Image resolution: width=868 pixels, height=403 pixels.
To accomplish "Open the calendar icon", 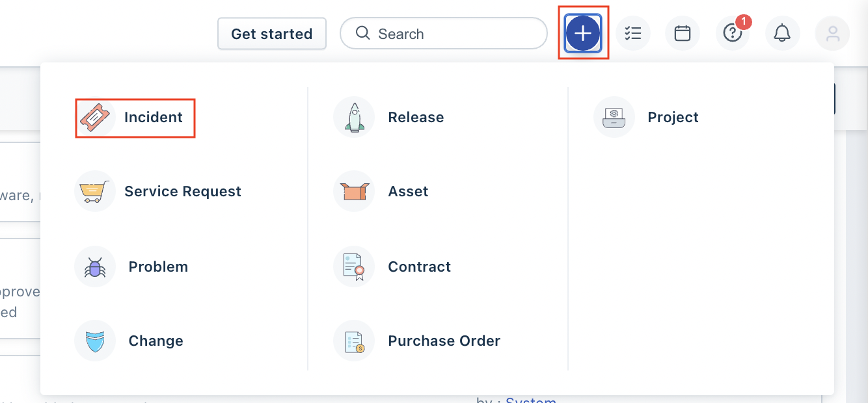I will 682,32.
